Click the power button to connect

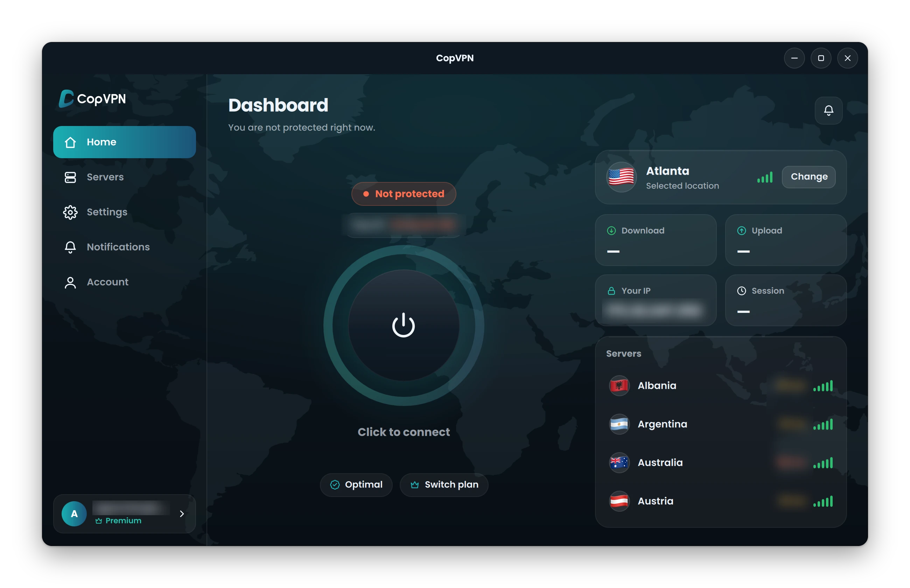click(x=404, y=325)
